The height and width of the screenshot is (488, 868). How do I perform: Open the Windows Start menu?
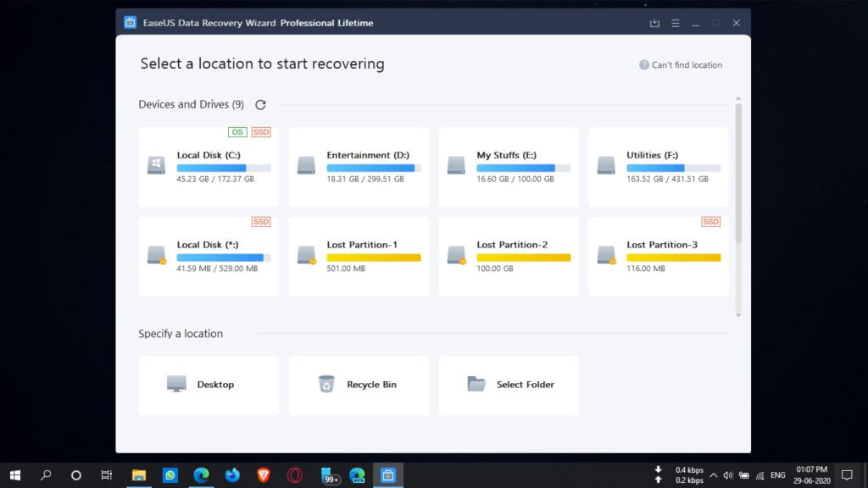[15, 475]
